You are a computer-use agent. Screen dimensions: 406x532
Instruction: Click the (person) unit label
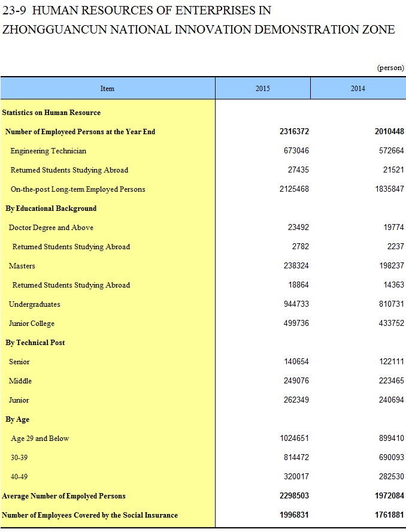pyautogui.click(x=391, y=68)
